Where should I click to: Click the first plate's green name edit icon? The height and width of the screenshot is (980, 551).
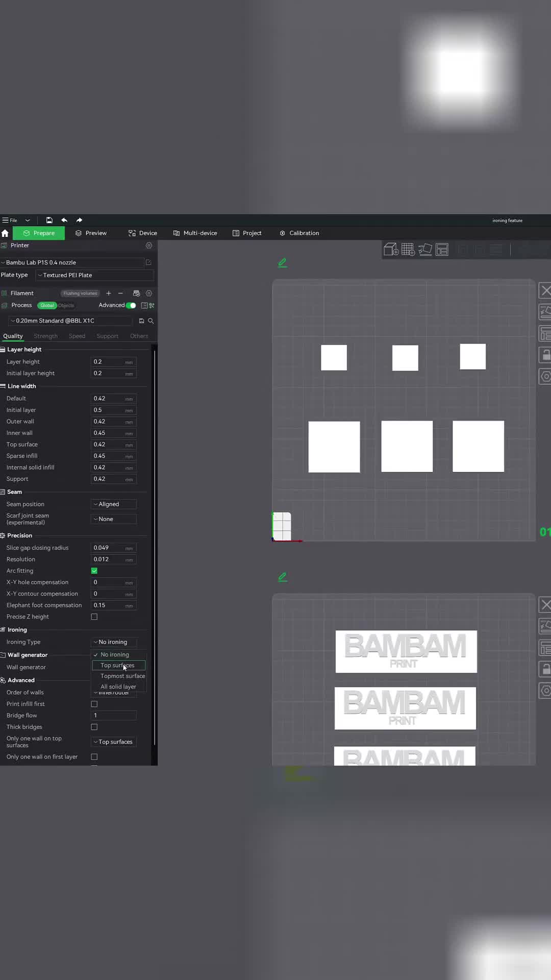tap(283, 263)
